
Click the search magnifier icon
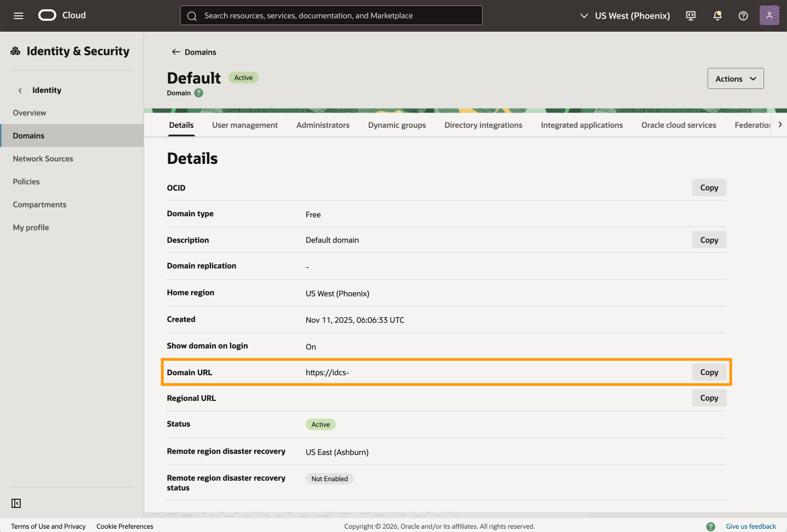click(192, 16)
